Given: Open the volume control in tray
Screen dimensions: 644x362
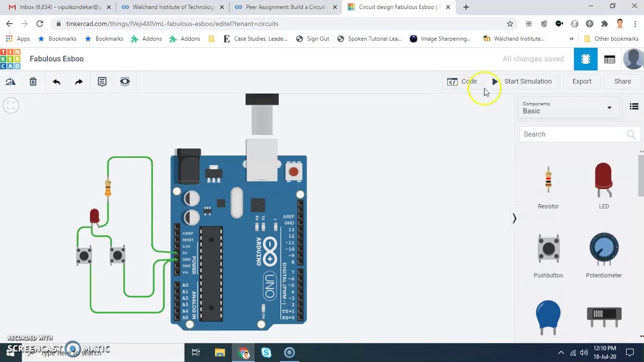Looking at the screenshot, I should (584, 352).
